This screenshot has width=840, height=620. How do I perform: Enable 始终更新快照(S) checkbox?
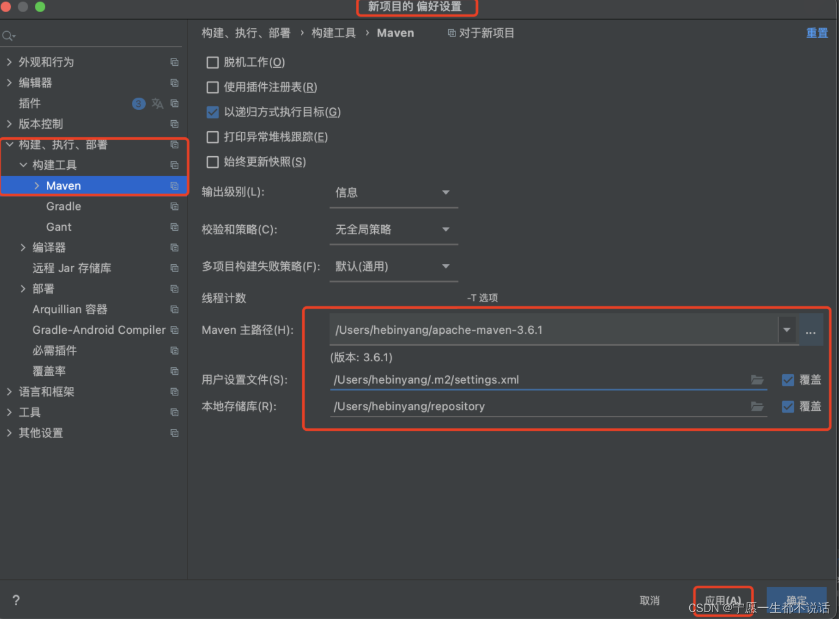(212, 162)
